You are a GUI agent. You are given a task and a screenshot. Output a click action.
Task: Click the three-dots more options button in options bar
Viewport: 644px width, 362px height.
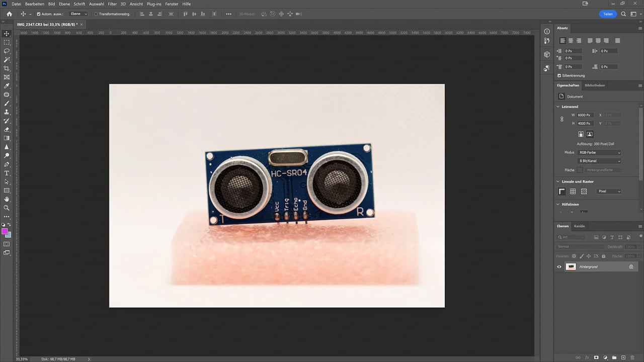[229, 14]
